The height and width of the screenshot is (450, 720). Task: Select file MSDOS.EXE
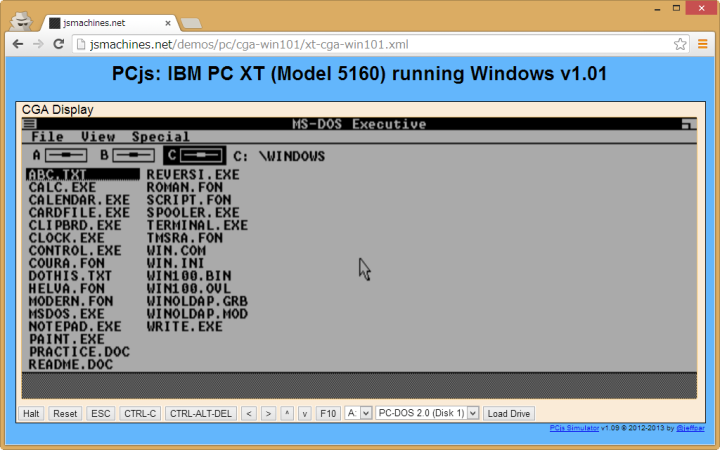[x=67, y=314]
